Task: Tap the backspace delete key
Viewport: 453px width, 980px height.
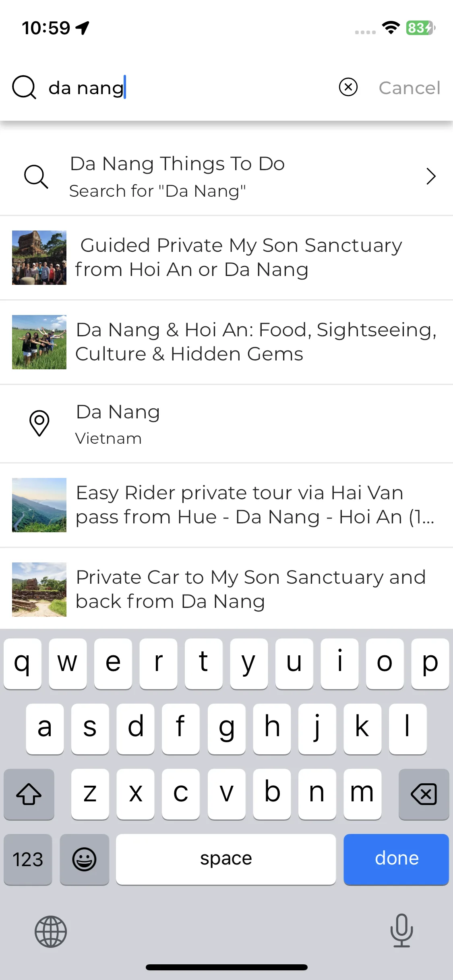Action: tap(424, 794)
